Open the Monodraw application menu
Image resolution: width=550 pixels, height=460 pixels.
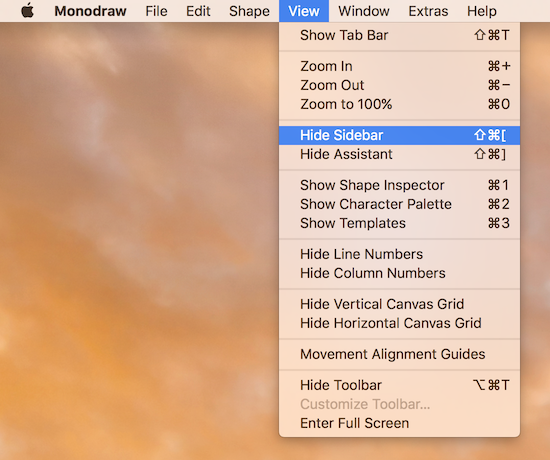[90, 11]
